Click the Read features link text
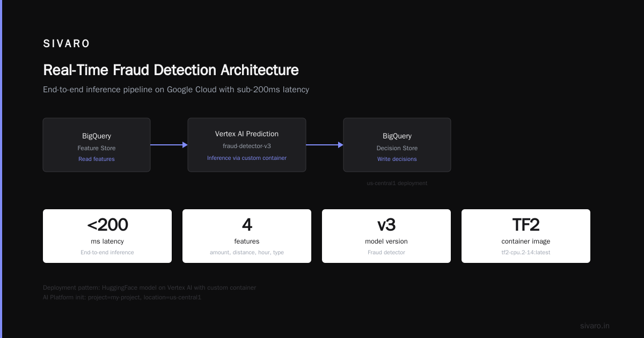Viewport: 644px width, 338px height. click(x=97, y=159)
